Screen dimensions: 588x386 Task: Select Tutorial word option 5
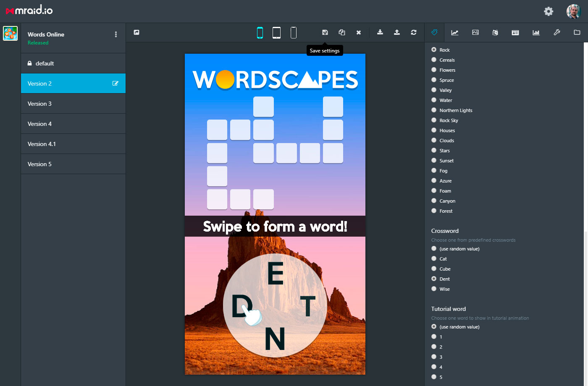(x=434, y=377)
